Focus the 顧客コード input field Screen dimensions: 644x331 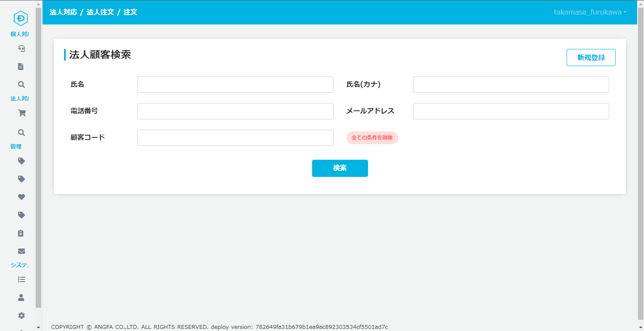[235, 138]
